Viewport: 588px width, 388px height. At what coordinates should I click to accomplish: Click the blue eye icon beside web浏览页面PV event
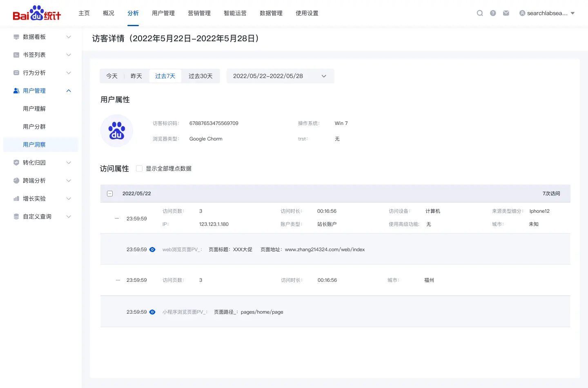152,249
